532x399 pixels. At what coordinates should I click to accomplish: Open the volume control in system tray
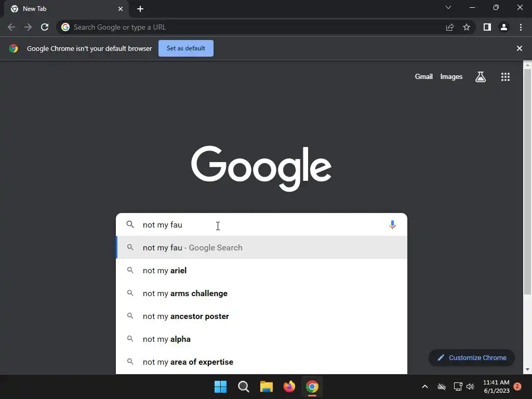click(470, 387)
